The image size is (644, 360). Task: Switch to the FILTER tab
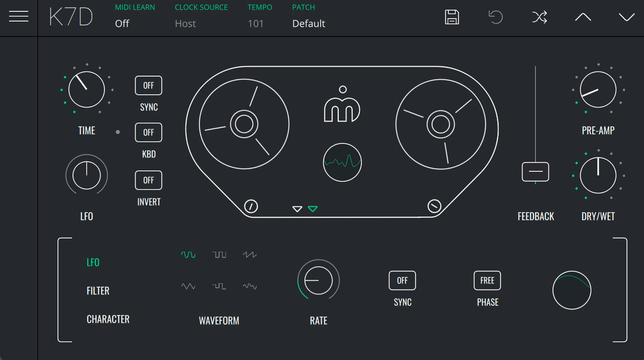click(98, 291)
